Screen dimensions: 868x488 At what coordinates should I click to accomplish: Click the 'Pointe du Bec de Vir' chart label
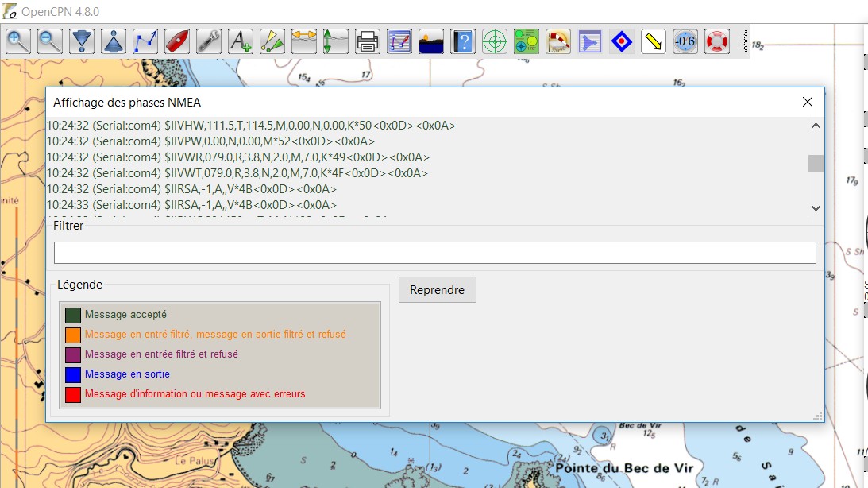pos(624,469)
